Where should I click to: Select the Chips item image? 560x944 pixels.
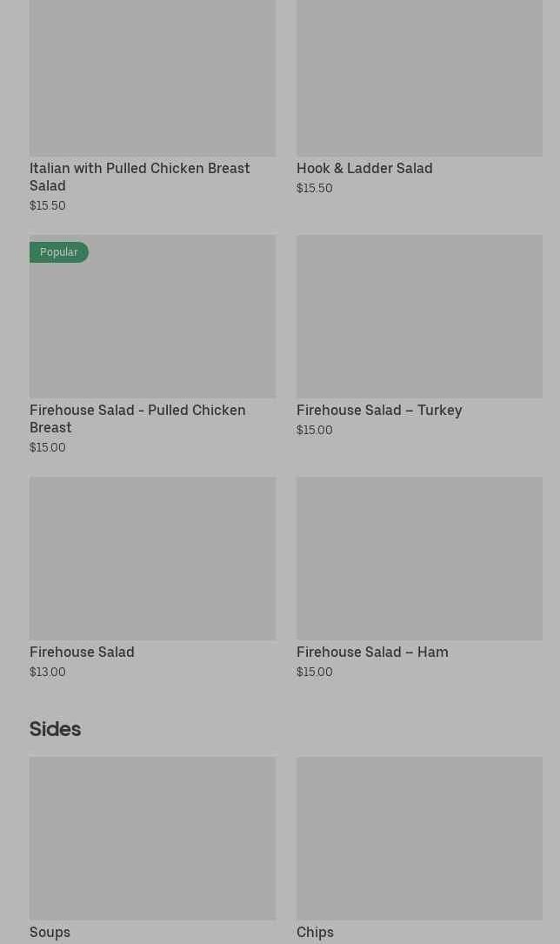pyautogui.click(x=419, y=837)
